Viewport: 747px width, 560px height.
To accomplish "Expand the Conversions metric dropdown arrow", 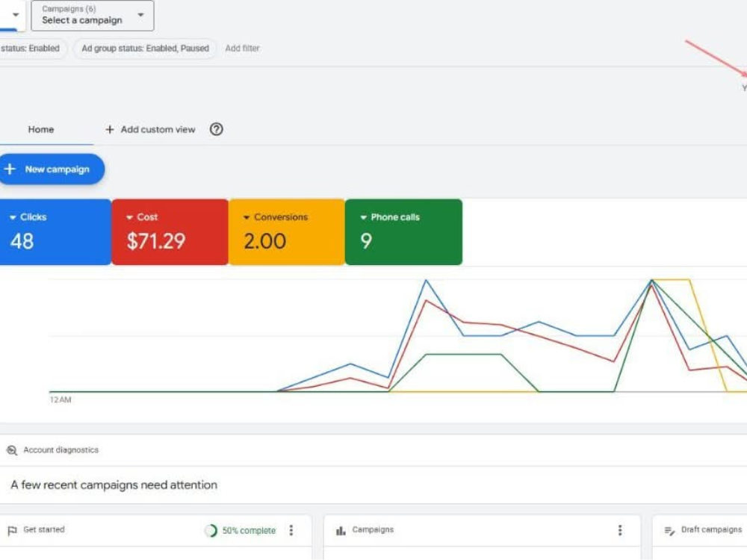I will click(x=247, y=217).
